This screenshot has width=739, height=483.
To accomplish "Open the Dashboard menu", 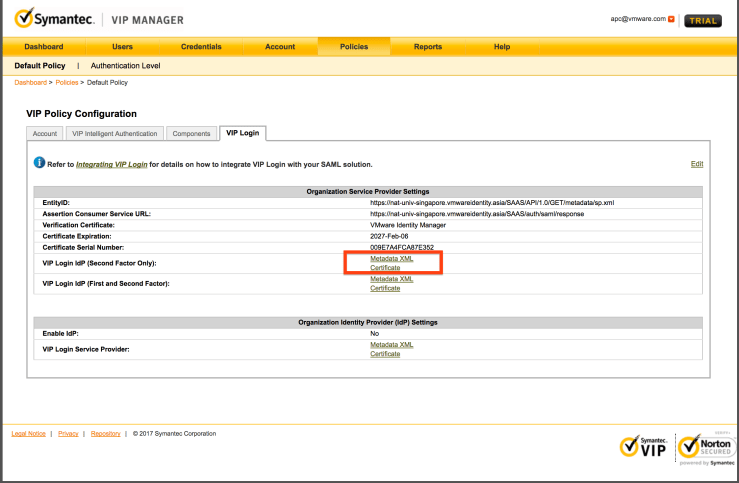I will 44,47.
